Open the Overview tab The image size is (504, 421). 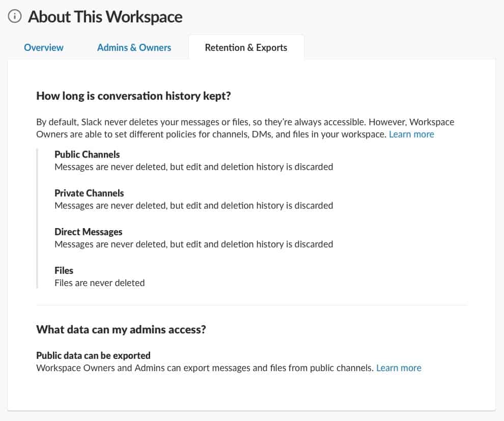point(44,47)
